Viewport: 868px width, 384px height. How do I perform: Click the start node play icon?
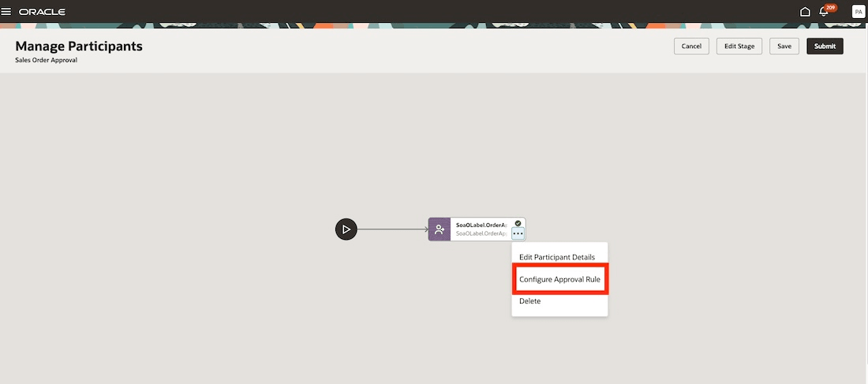[x=346, y=229]
